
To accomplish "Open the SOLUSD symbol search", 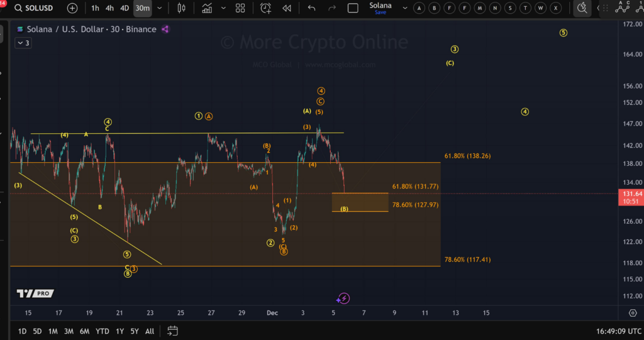I will pyautogui.click(x=34, y=8).
